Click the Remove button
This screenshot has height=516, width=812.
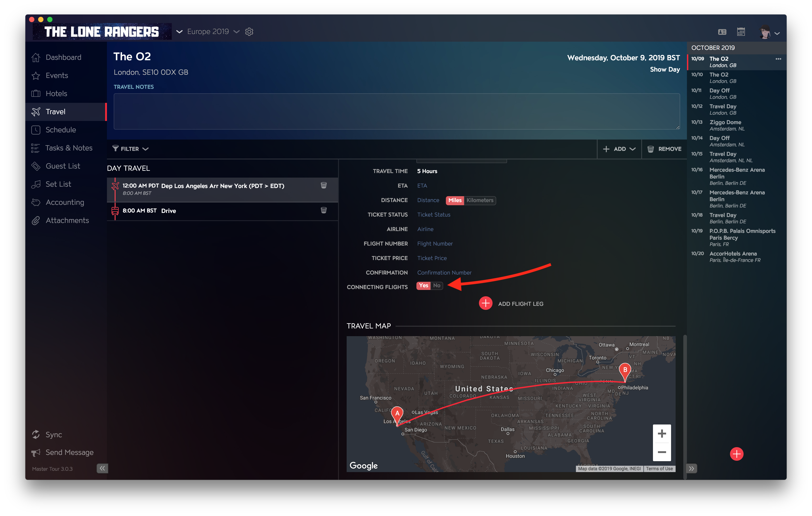point(664,149)
